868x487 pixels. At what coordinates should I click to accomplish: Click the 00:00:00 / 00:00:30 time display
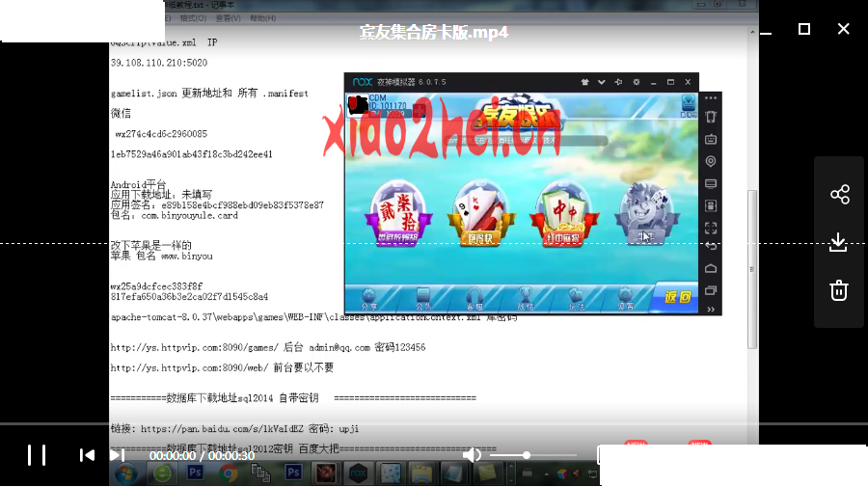click(x=202, y=455)
